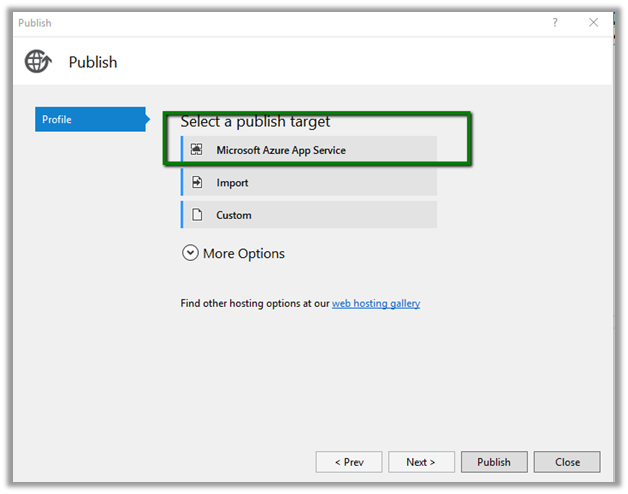Click the Azure App Service icon

tap(197, 150)
